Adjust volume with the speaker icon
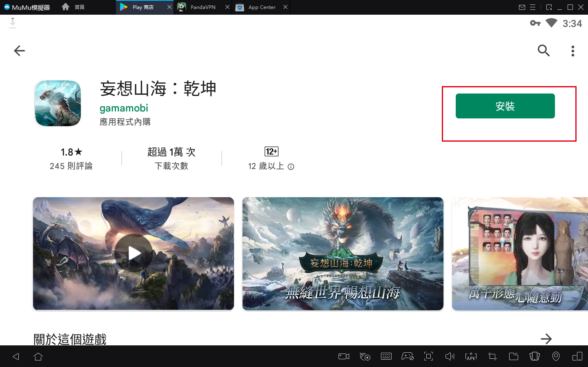This screenshot has height=367, width=588. [450, 356]
